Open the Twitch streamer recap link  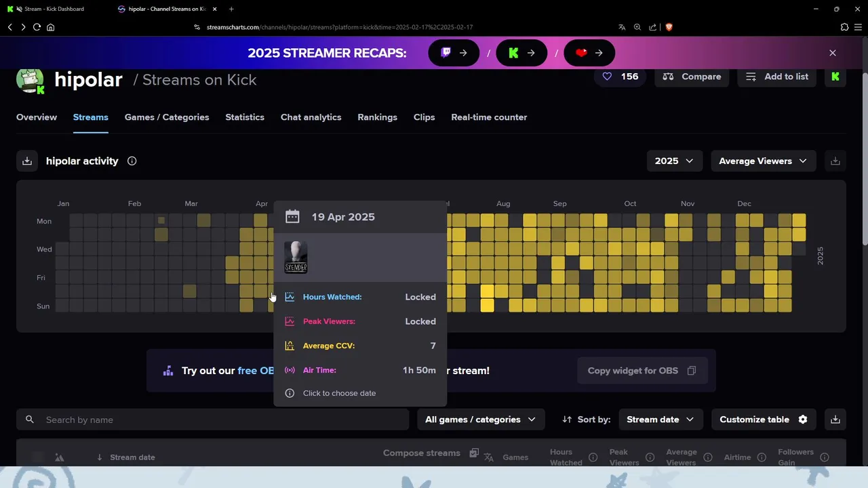[x=454, y=53]
